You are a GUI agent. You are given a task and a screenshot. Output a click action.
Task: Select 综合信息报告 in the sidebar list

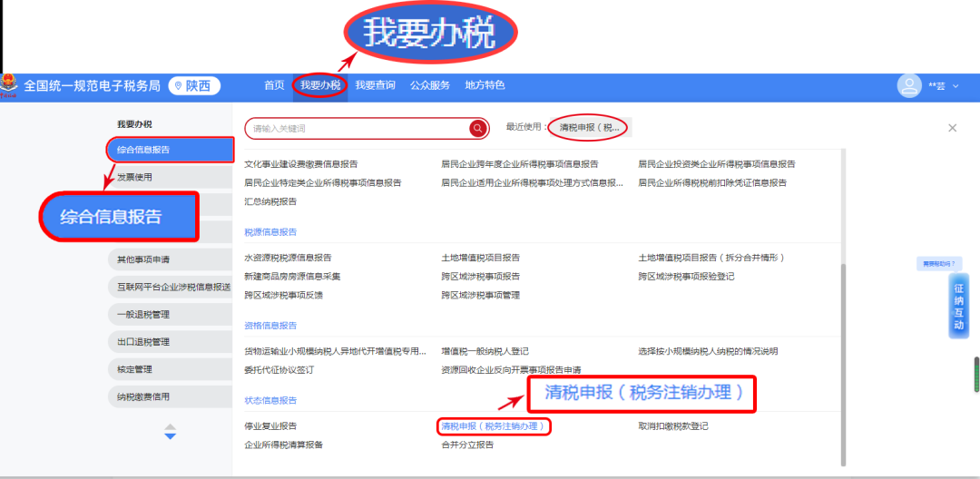click(x=170, y=150)
